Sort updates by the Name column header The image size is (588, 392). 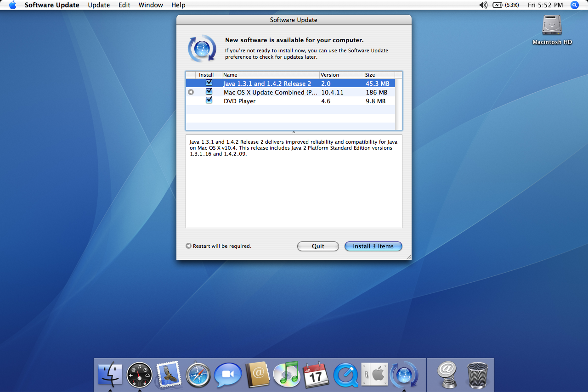click(x=271, y=75)
